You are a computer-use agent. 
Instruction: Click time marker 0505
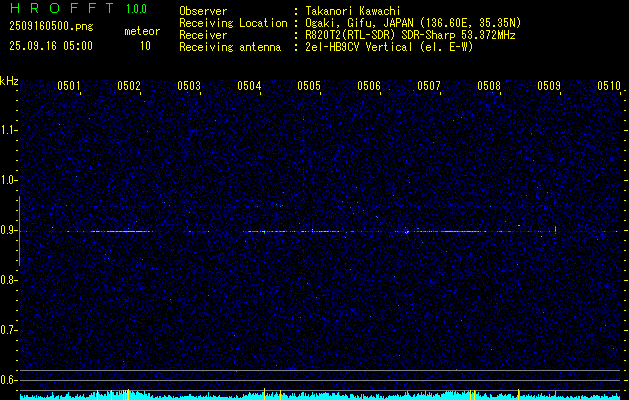point(309,85)
